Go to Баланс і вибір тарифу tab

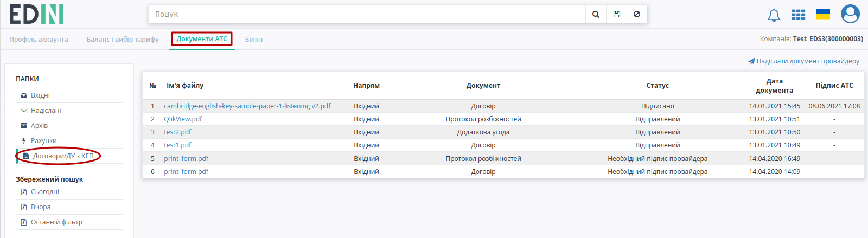123,39
